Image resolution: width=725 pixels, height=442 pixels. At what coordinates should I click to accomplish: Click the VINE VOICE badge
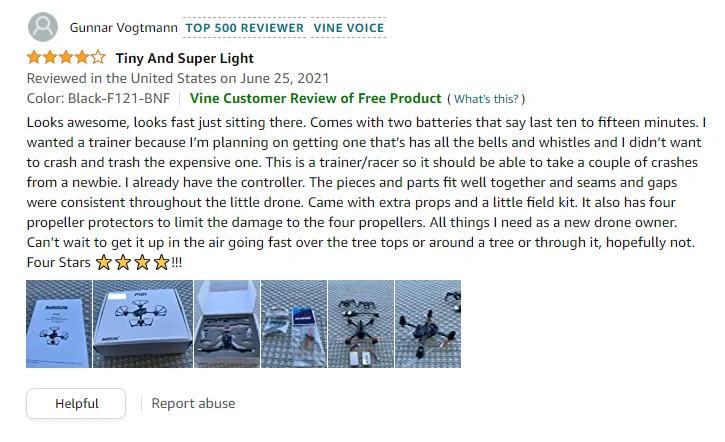click(349, 28)
